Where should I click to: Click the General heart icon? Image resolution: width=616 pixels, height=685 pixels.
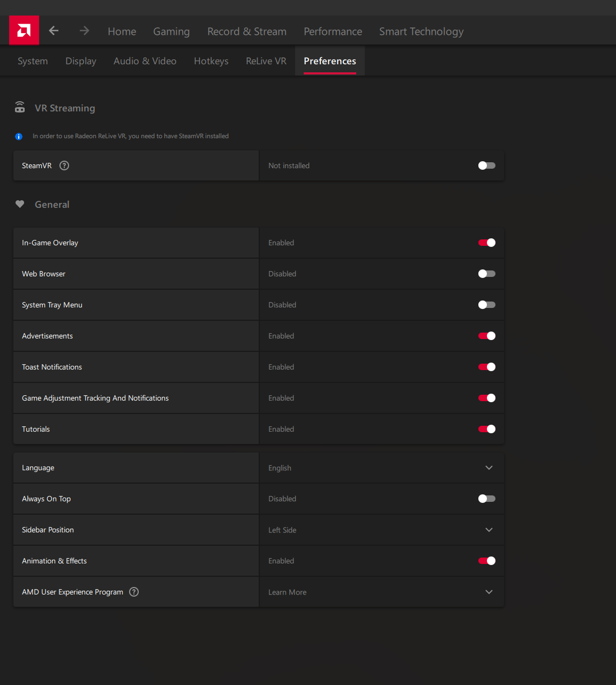tap(20, 204)
